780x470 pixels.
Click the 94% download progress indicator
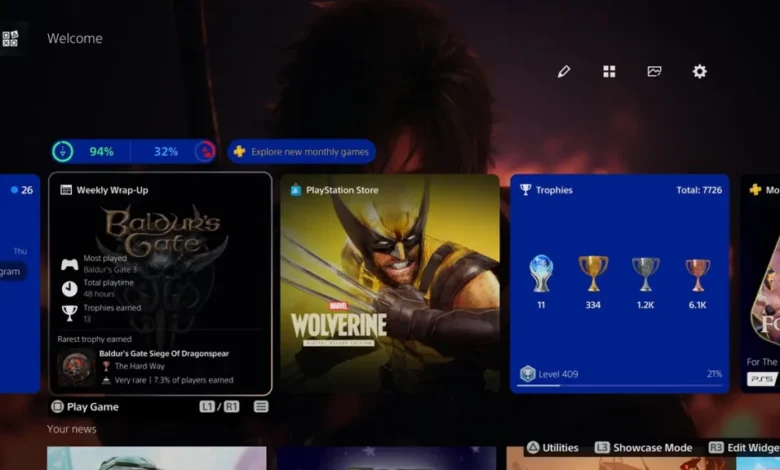101,152
